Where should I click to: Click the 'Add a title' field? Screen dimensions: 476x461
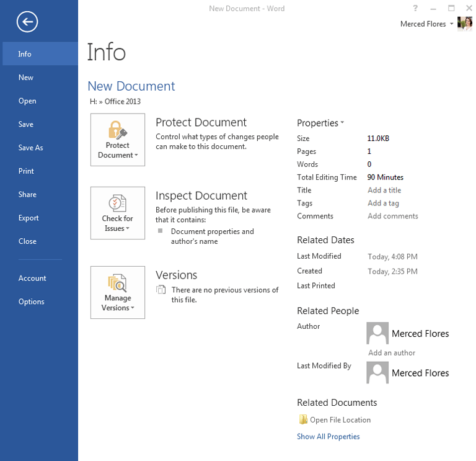tap(384, 190)
